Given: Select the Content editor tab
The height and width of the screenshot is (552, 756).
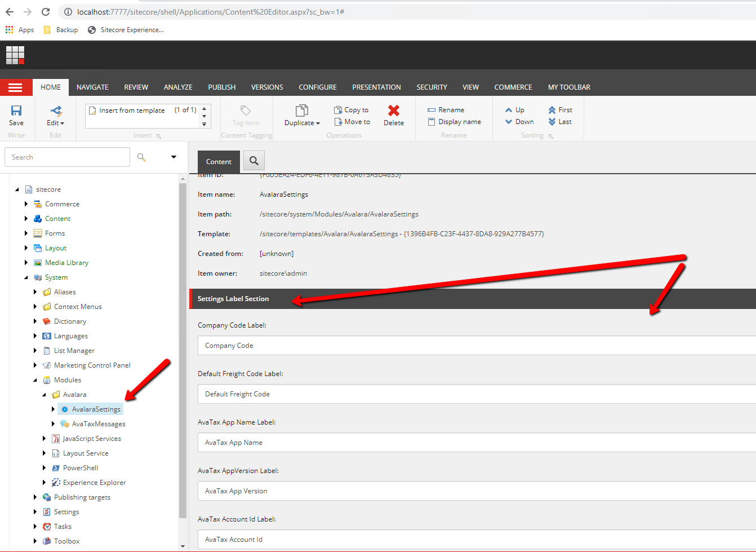Looking at the screenshot, I should (219, 161).
